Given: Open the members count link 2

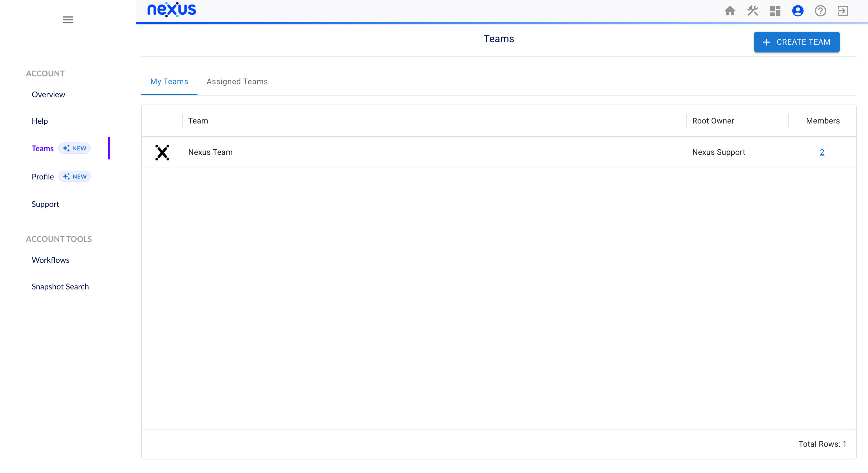Looking at the screenshot, I should tap(822, 152).
